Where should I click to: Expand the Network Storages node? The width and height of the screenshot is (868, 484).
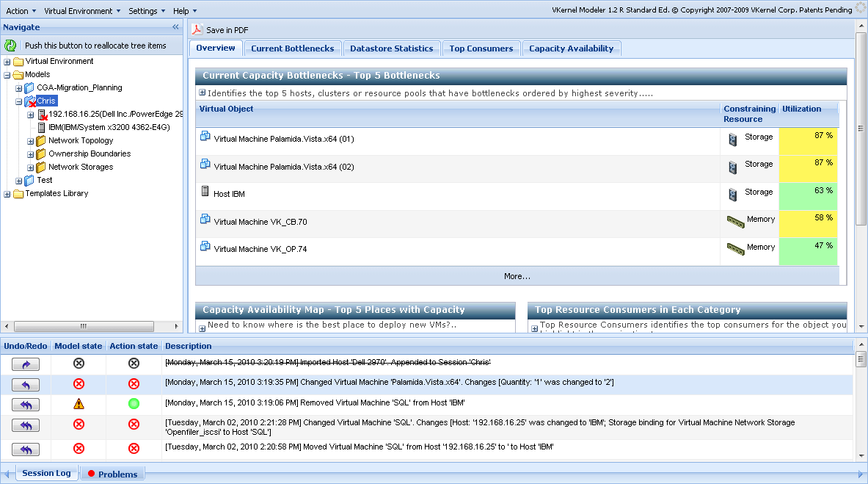coord(30,168)
